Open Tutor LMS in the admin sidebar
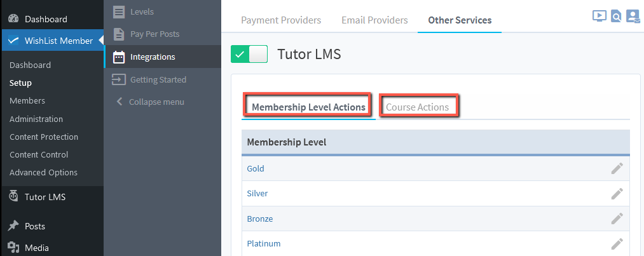644x256 pixels. (x=45, y=197)
